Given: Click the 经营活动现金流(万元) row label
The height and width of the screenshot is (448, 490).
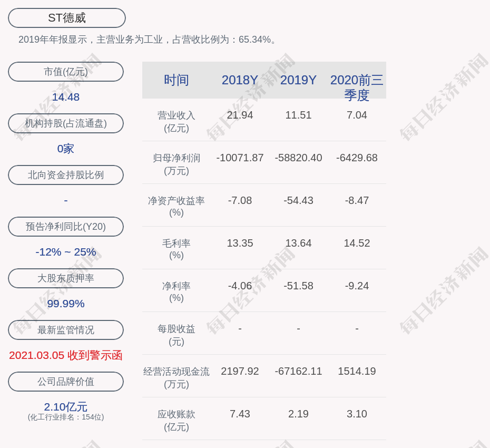Looking at the screenshot, I should [177, 378].
